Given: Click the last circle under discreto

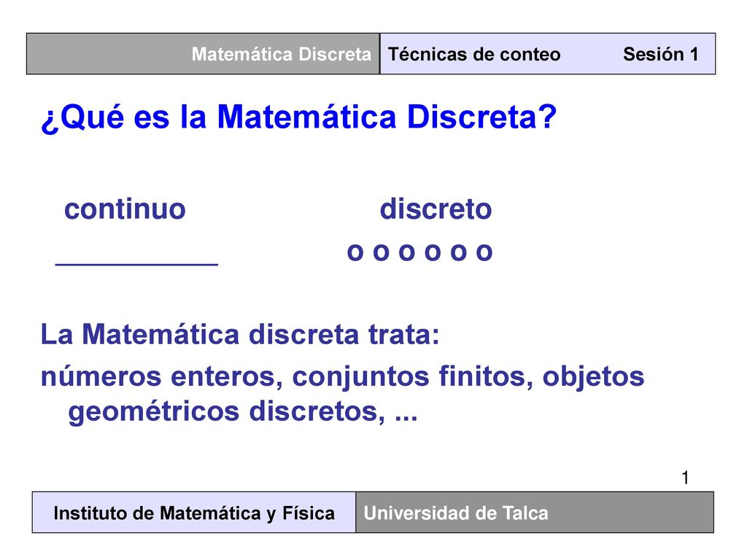Looking at the screenshot, I should pyautogui.click(x=484, y=252).
